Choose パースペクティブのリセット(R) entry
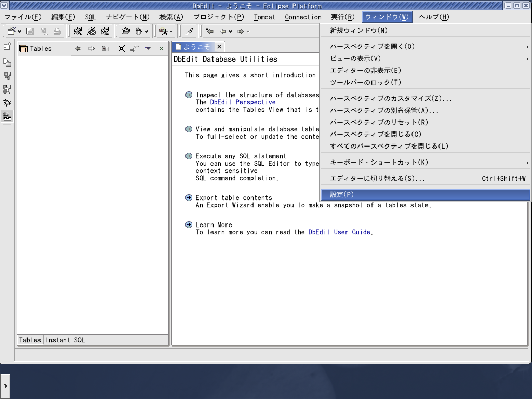 [425, 122]
